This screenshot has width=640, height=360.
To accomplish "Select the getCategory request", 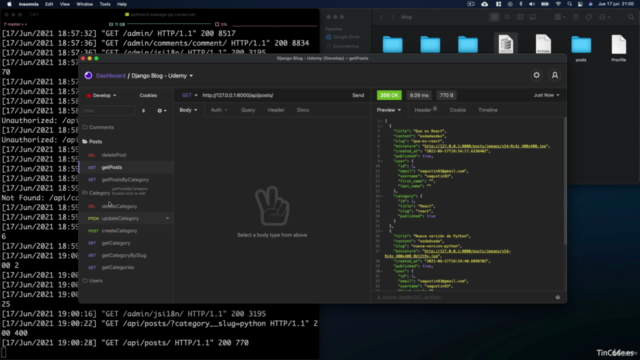I will point(126,243).
